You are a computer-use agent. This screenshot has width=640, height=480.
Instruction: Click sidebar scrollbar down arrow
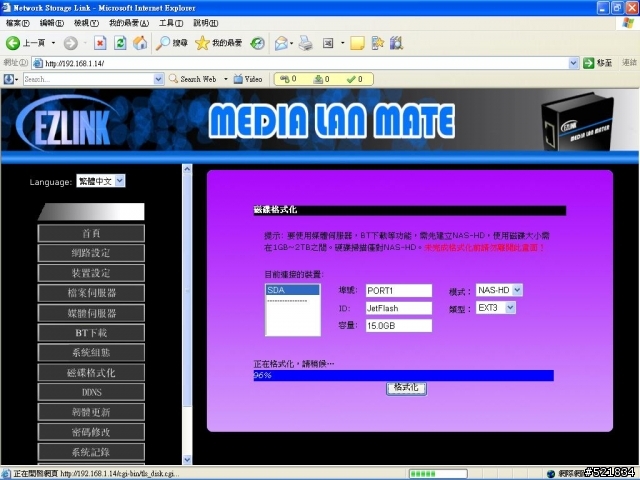(187, 460)
